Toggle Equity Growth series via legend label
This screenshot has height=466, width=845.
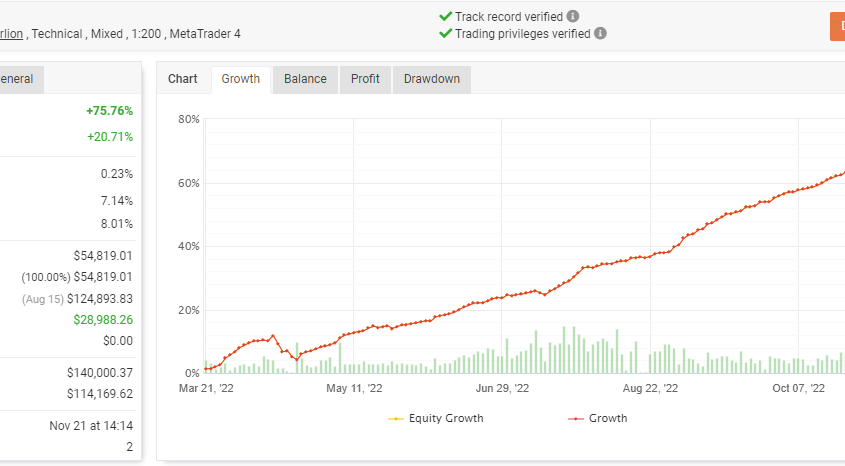pos(448,418)
